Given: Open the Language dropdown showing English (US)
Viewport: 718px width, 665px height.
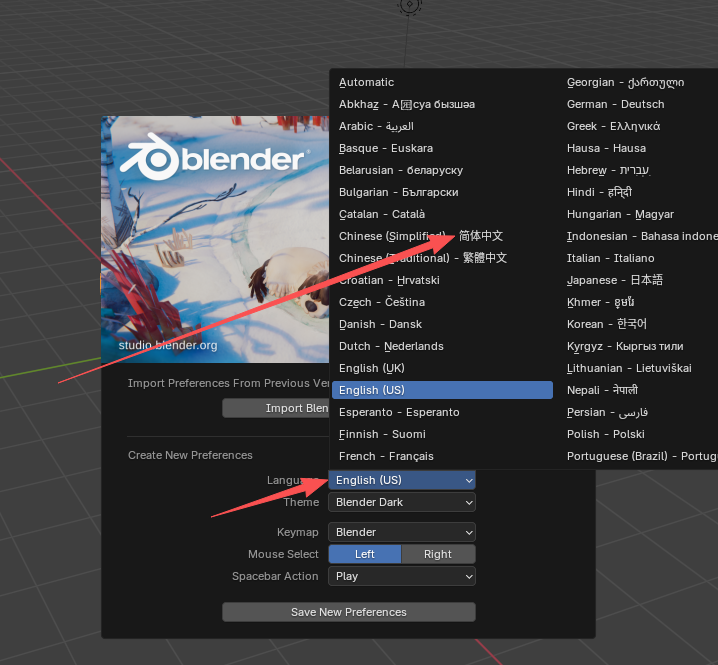Looking at the screenshot, I should pyautogui.click(x=402, y=480).
